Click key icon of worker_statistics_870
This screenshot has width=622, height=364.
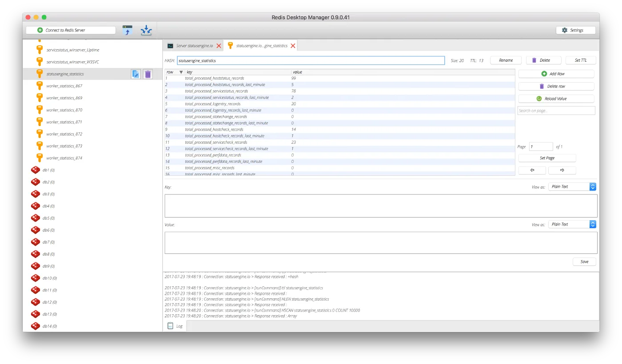click(40, 110)
